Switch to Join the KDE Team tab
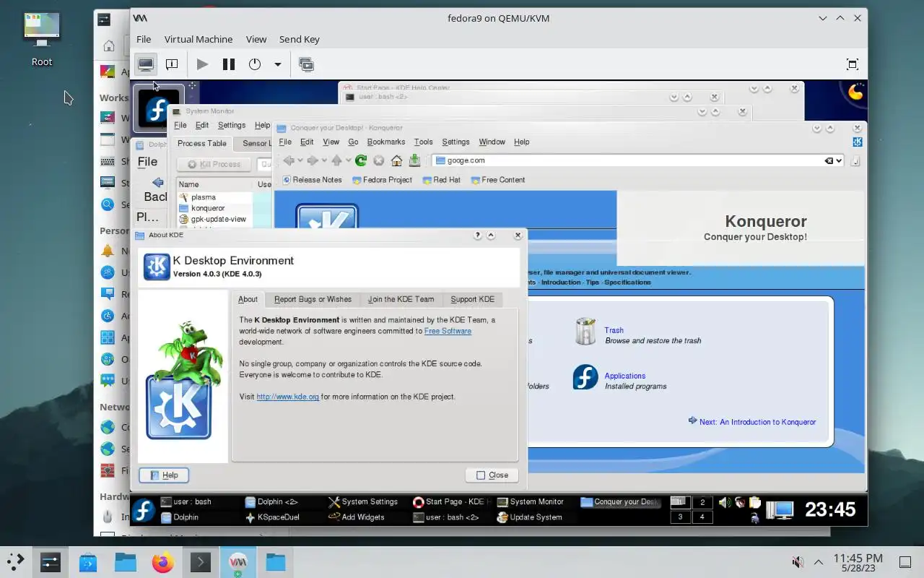Image resolution: width=924 pixels, height=578 pixels. tap(401, 299)
